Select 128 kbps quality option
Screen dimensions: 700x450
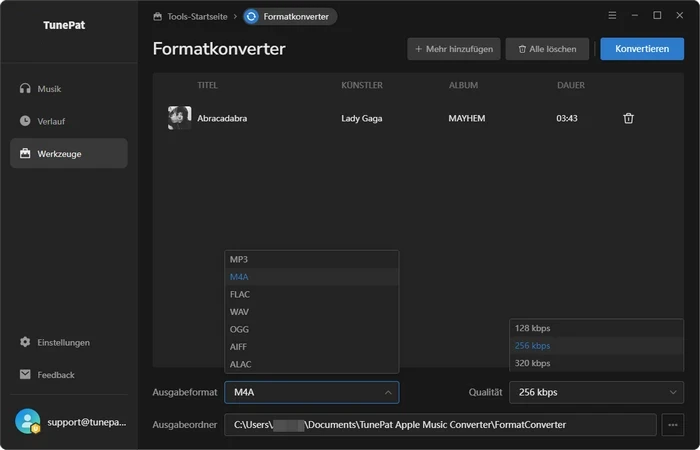click(x=596, y=328)
